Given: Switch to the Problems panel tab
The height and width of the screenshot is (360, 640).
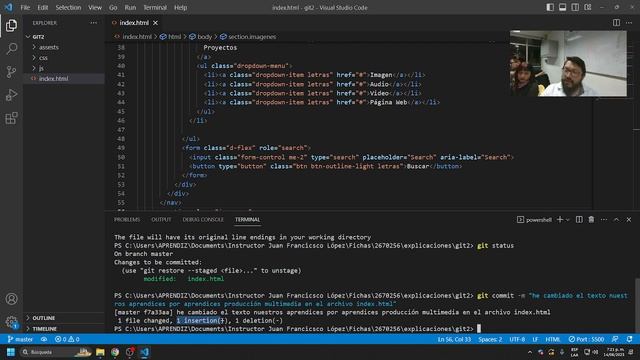Looking at the screenshot, I should coord(127,220).
